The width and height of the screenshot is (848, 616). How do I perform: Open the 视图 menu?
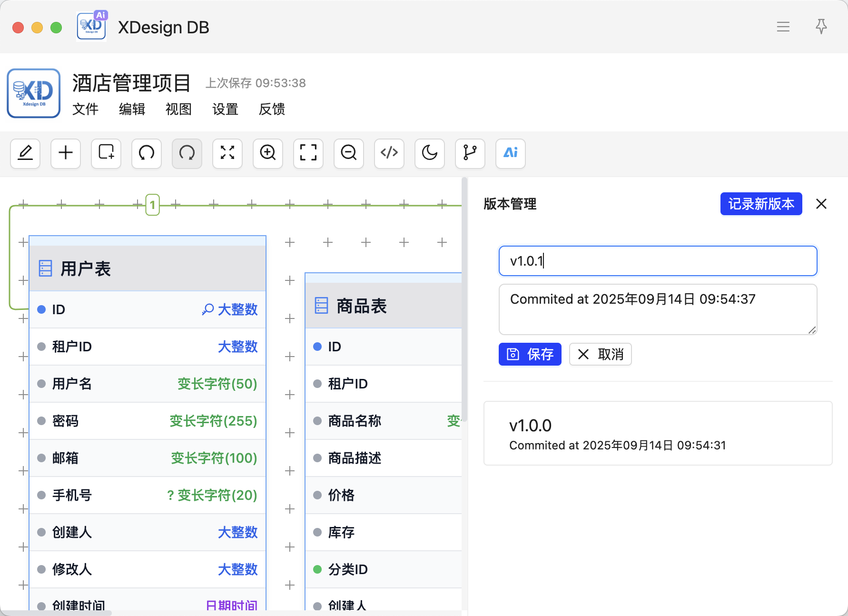tap(179, 109)
